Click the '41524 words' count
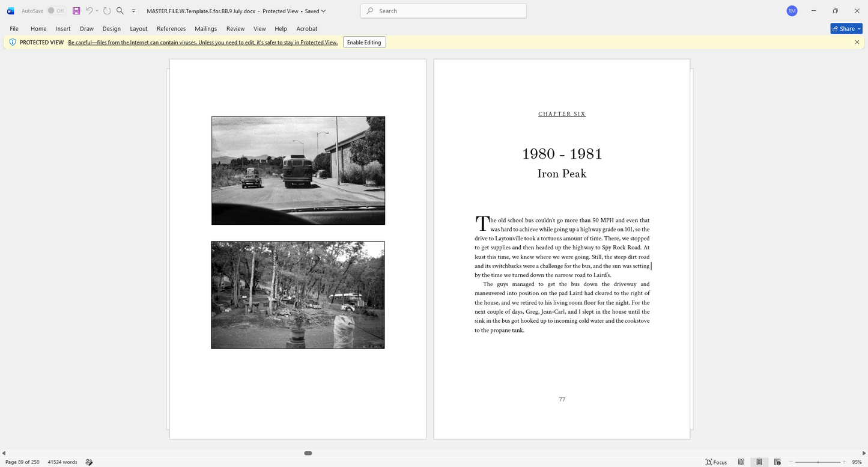Image resolution: width=868 pixels, height=467 pixels. (62, 462)
